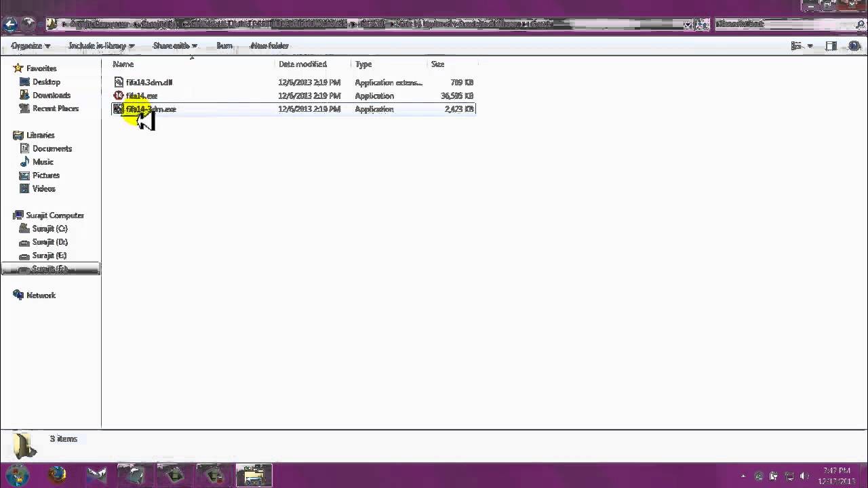Click the volume speaker tray icon
The image size is (868, 488).
pos(804,476)
